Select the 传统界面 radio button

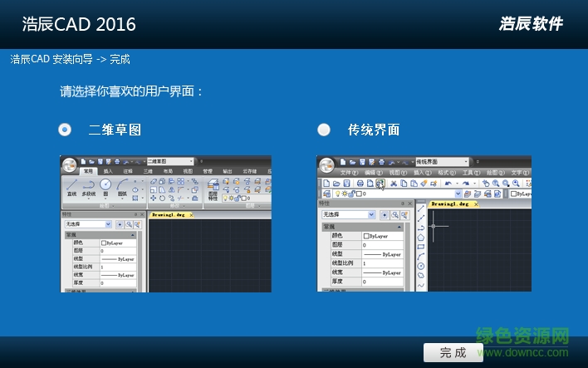tap(324, 130)
